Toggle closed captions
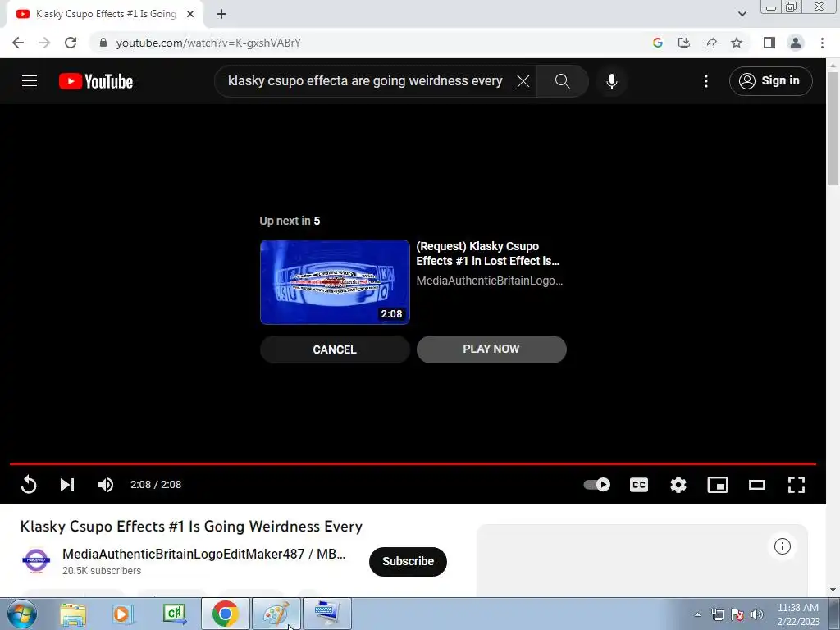 (638, 484)
